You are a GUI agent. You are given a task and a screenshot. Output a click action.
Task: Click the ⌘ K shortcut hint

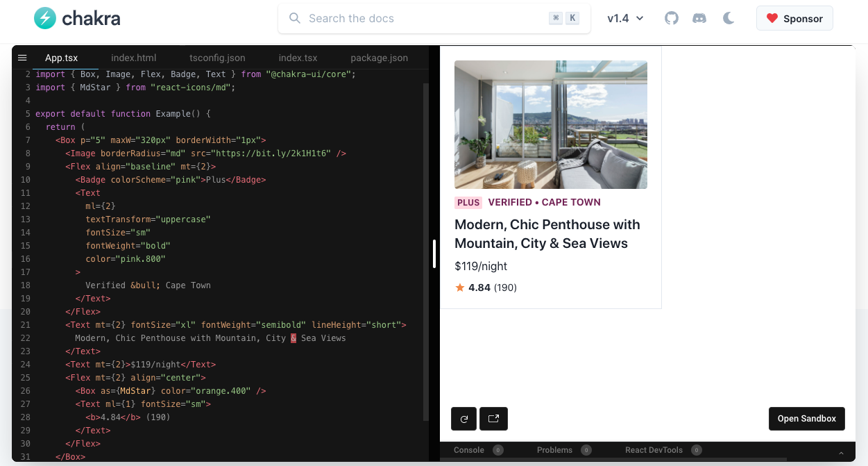[564, 19]
